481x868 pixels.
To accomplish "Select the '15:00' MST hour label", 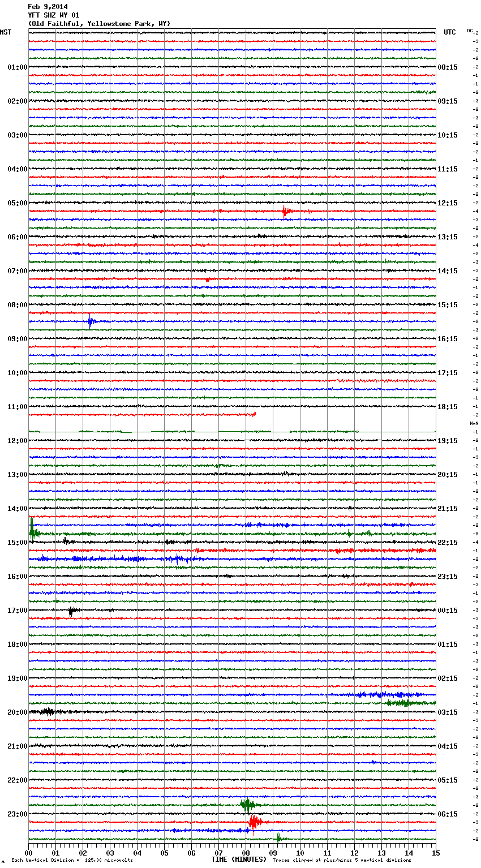I will (x=18, y=543).
